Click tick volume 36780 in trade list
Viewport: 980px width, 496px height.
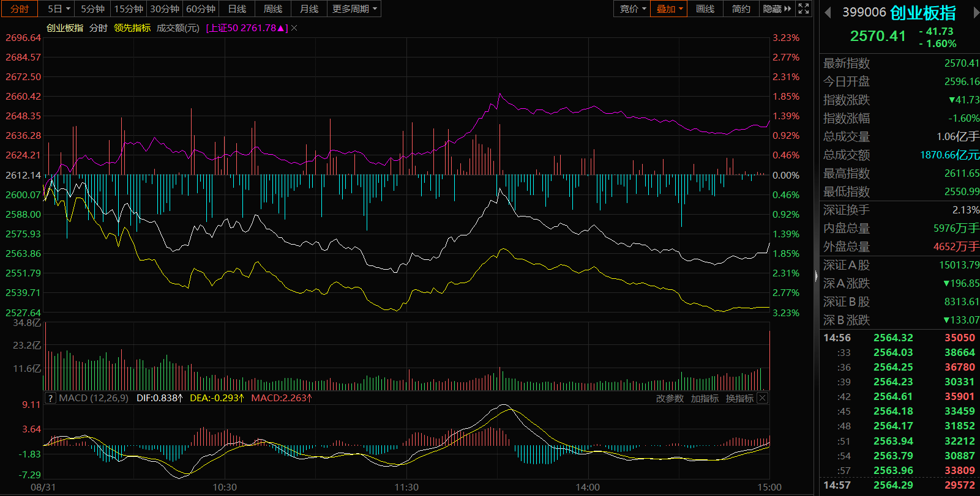(960, 367)
